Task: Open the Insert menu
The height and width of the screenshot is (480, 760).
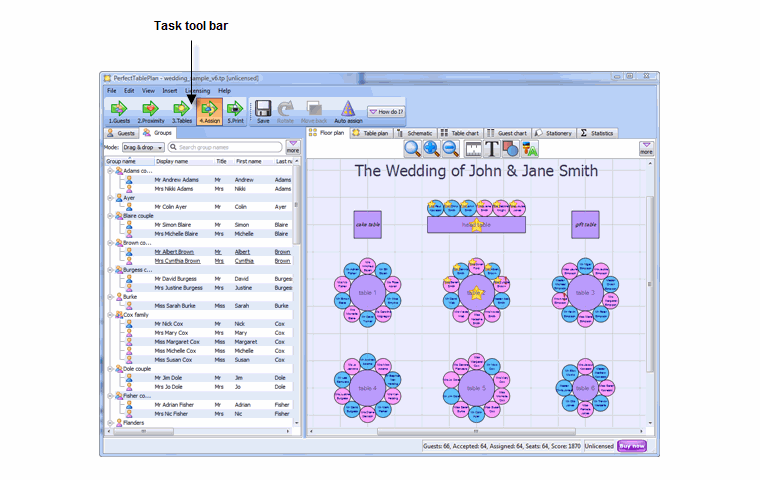Action: pyautogui.click(x=170, y=90)
